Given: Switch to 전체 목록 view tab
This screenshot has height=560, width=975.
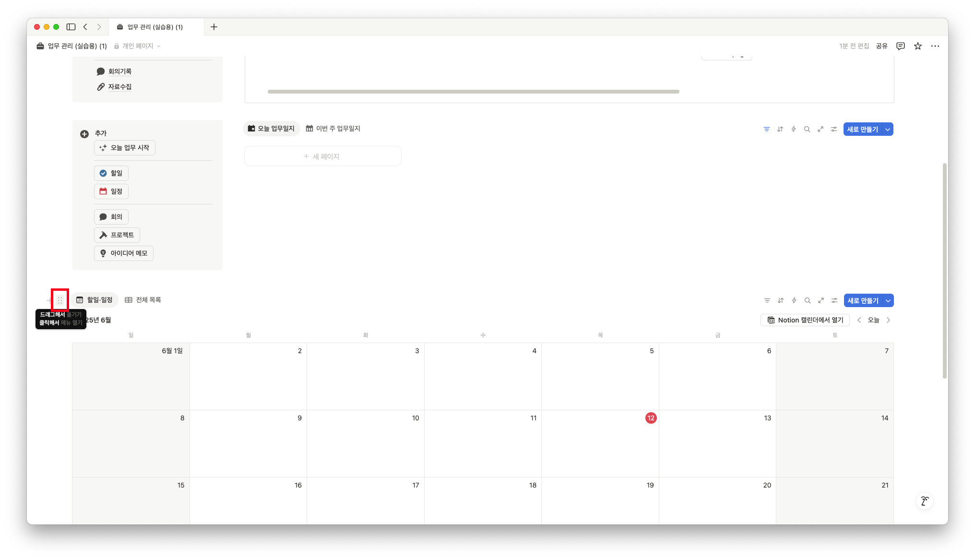Looking at the screenshot, I should coord(143,300).
